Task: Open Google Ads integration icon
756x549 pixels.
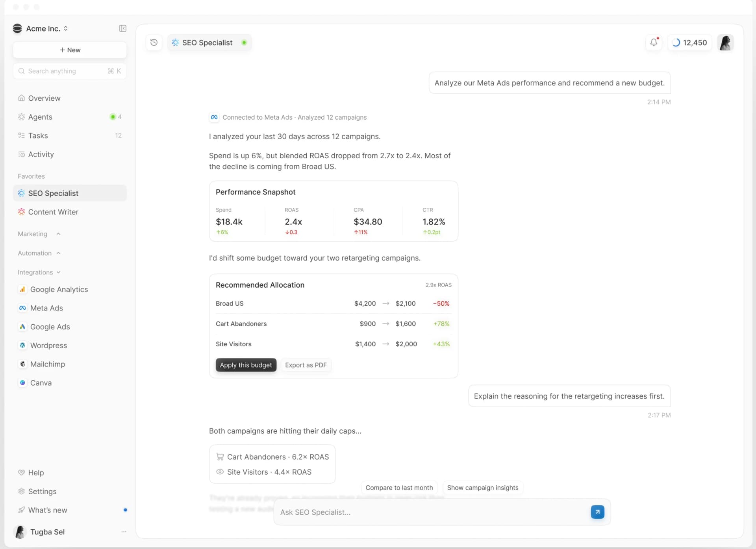Action: tap(22, 327)
